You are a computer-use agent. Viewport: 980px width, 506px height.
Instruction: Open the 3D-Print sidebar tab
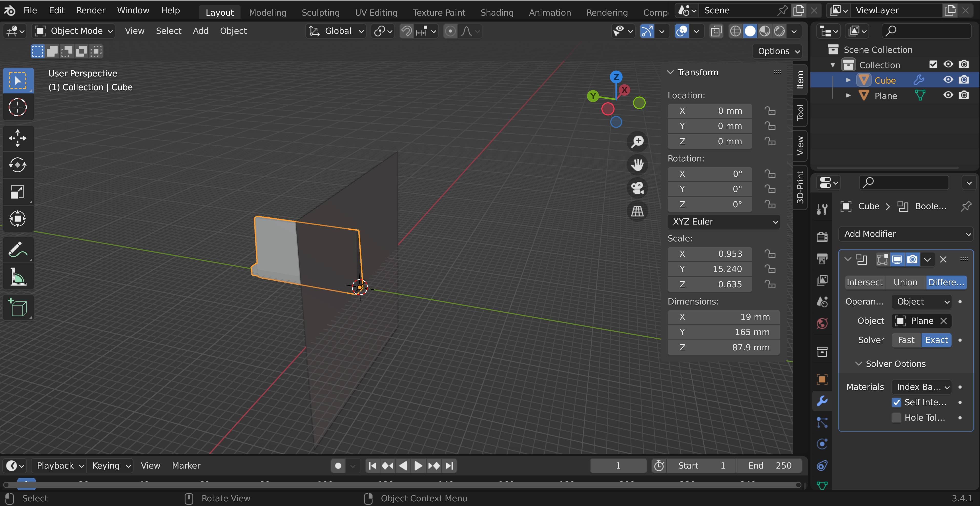[x=800, y=187]
